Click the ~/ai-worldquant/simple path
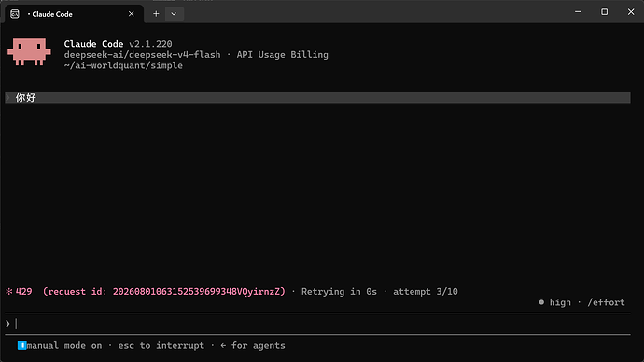 point(123,65)
